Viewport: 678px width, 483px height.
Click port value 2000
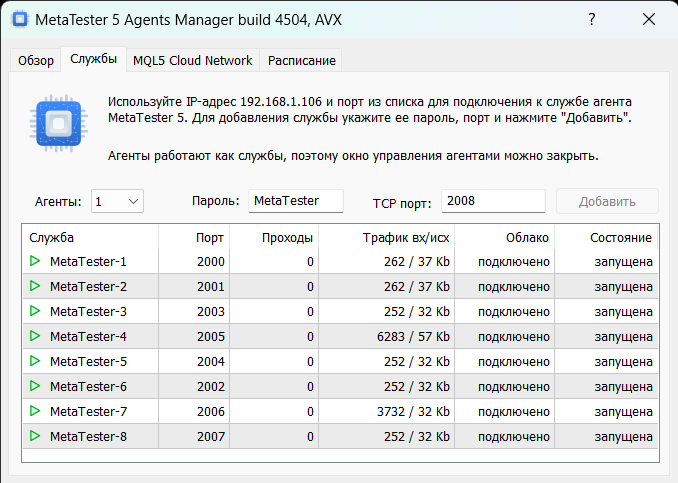pyautogui.click(x=211, y=262)
